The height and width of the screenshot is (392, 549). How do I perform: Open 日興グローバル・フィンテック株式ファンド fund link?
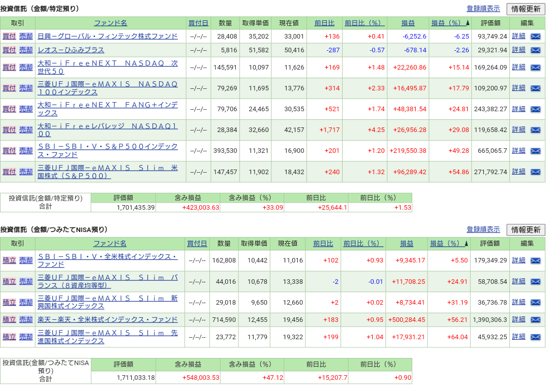pyautogui.click(x=108, y=37)
